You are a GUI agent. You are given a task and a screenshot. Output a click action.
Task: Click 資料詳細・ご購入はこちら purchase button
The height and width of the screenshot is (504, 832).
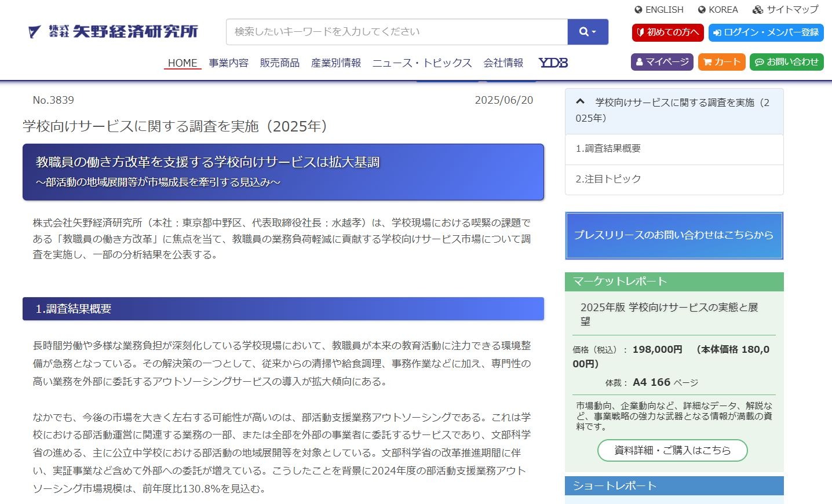(x=672, y=450)
